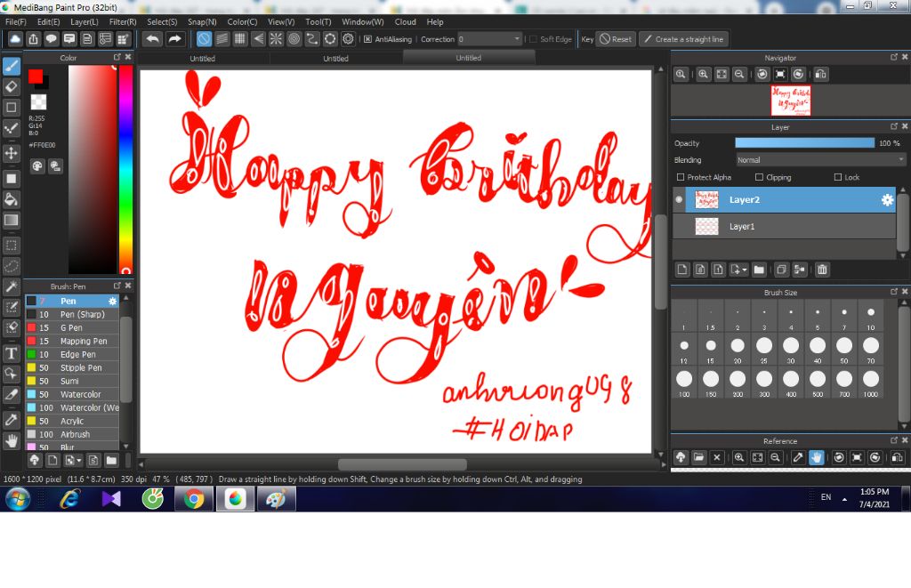Enable the crisscross grid snap
Viewport: 911px width, 588px height.
click(x=240, y=39)
